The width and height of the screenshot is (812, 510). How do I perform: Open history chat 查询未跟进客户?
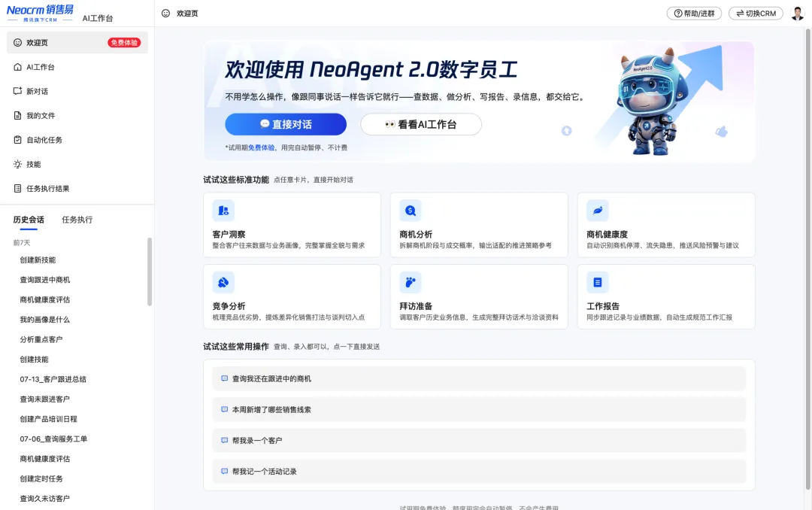click(x=44, y=399)
